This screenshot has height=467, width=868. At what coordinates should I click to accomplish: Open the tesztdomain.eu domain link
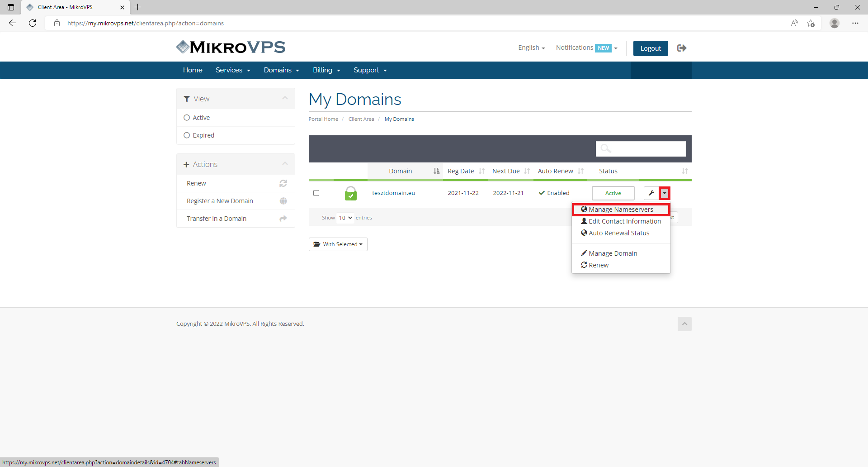pyautogui.click(x=393, y=193)
